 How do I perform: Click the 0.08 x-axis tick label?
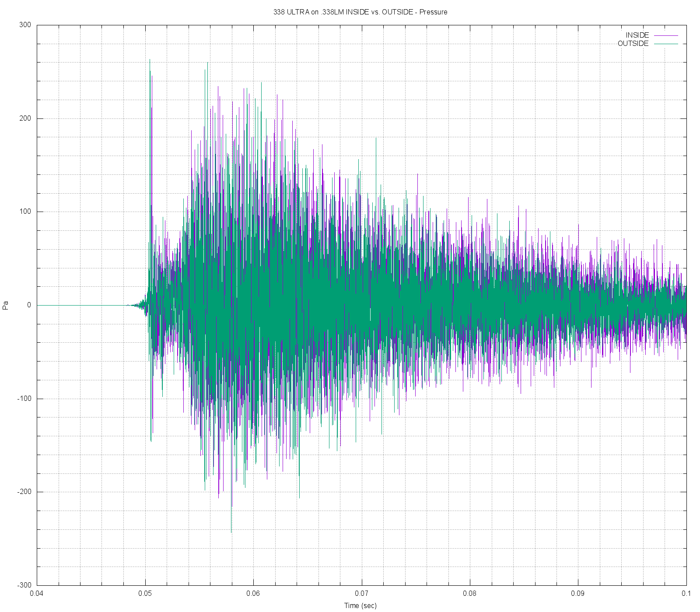click(470, 593)
